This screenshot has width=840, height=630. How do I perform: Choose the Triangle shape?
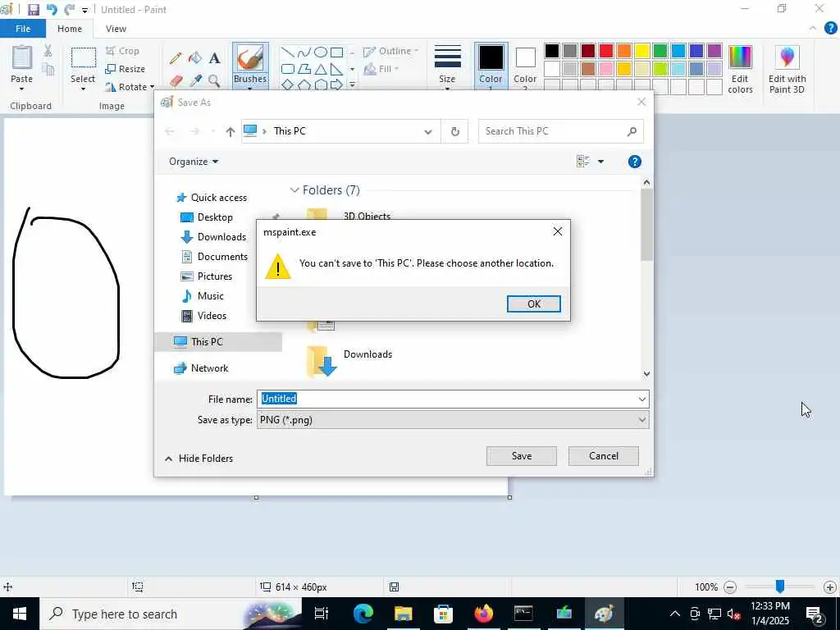click(x=321, y=69)
